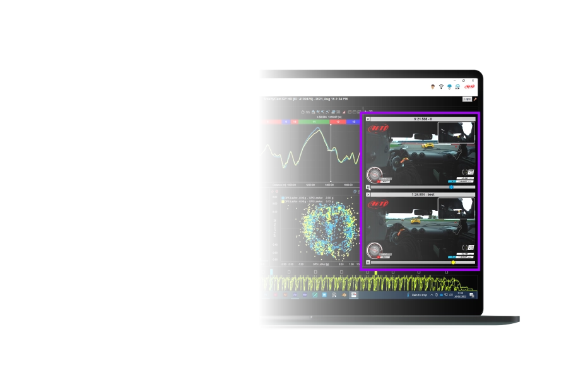Select red track segment 12
Image resolution: width=571 pixels, height=392 pixels.
(x=338, y=122)
